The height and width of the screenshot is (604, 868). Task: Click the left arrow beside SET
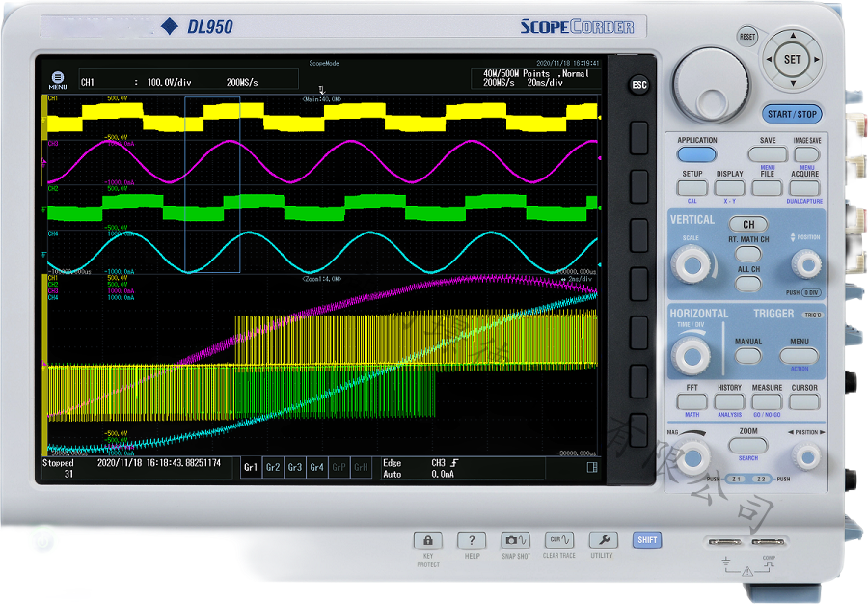(x=769, y=59)
